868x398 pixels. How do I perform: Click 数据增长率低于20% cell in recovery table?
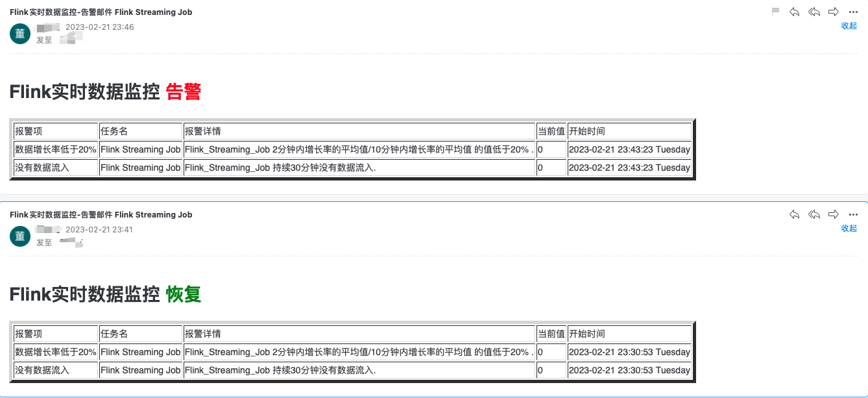[x=56, y=352]
